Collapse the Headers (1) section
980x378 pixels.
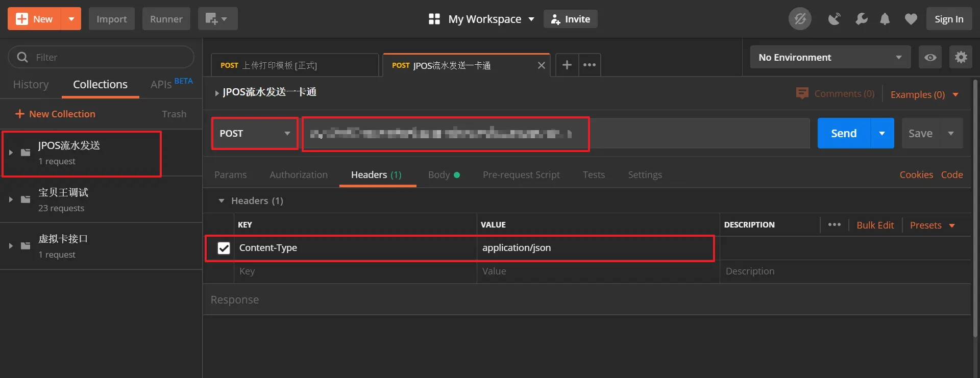[222, 201]
